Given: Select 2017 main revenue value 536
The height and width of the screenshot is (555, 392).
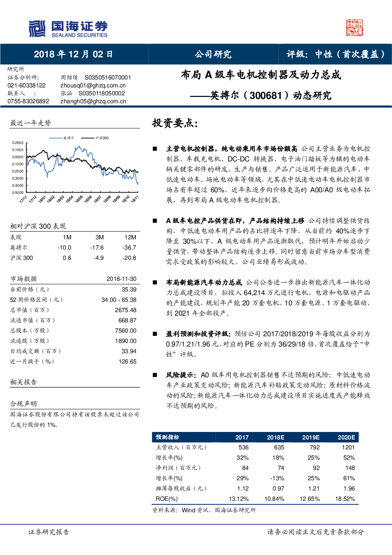Looking at the screenshot, I should click(243, 447).
